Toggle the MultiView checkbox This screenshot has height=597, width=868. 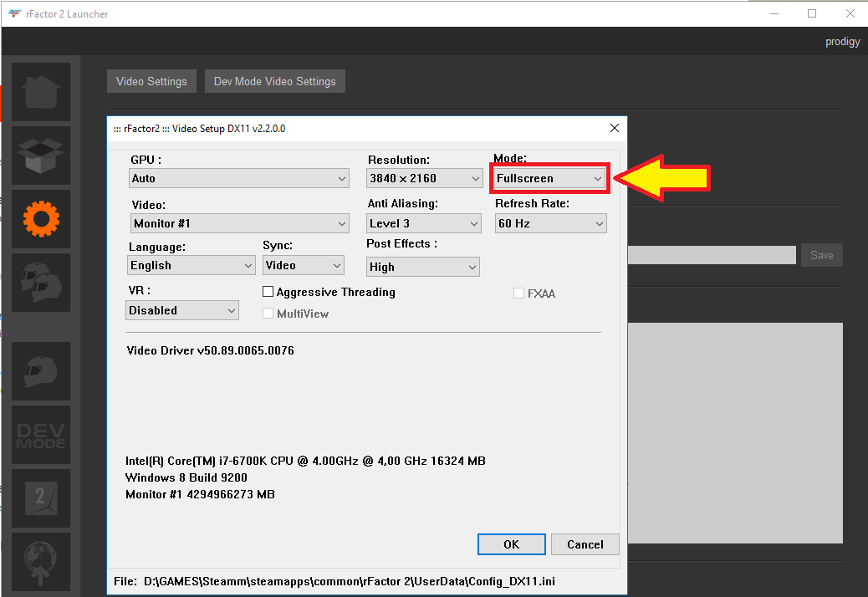268,314
